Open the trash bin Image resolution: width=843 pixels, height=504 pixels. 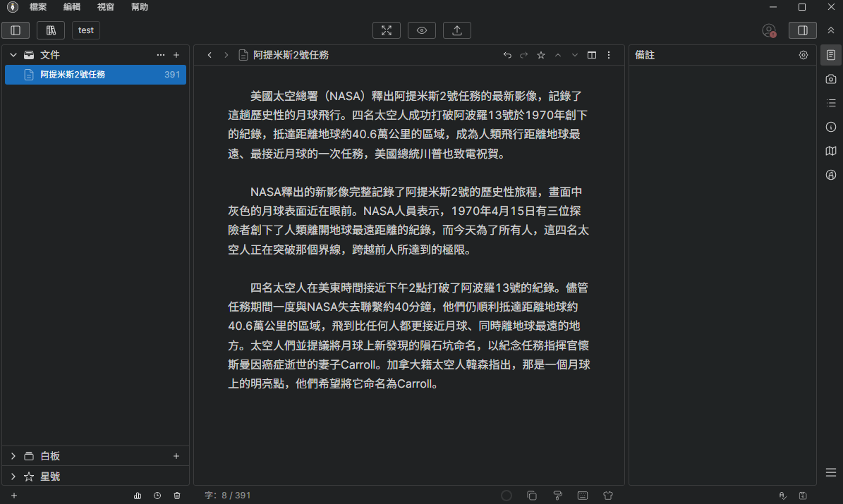point(177,496)
